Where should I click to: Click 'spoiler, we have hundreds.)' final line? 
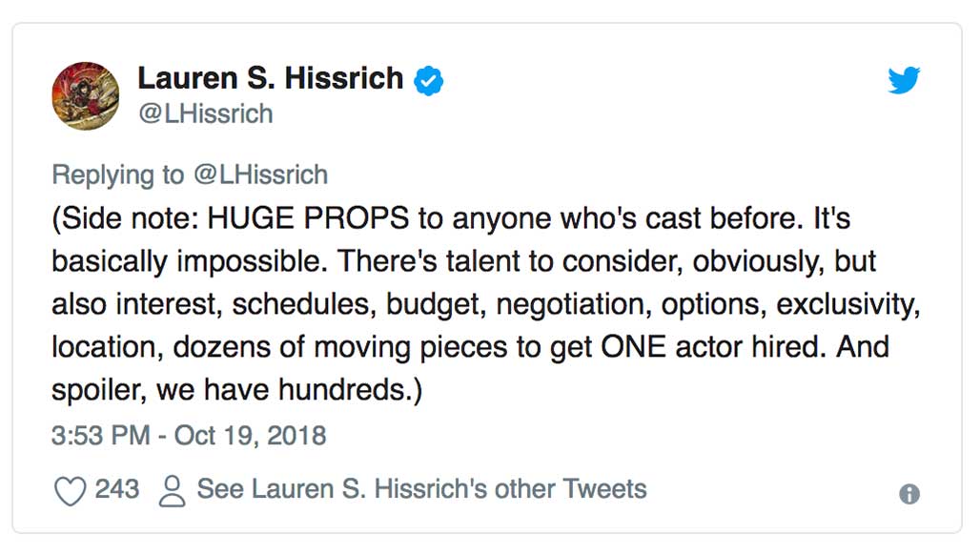(236, 390)
